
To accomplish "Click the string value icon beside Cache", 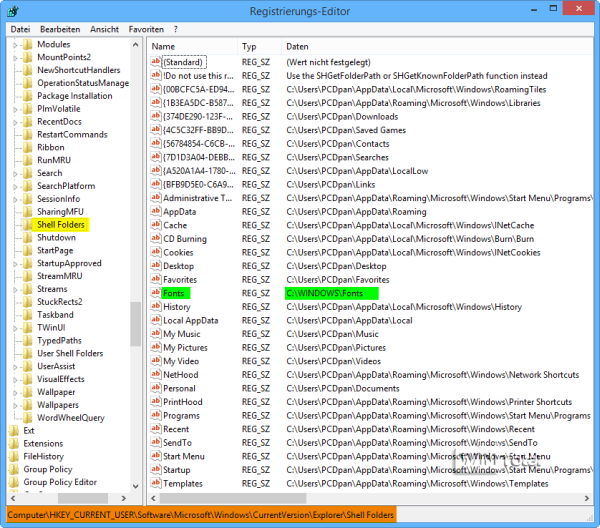I will (155, 225).
